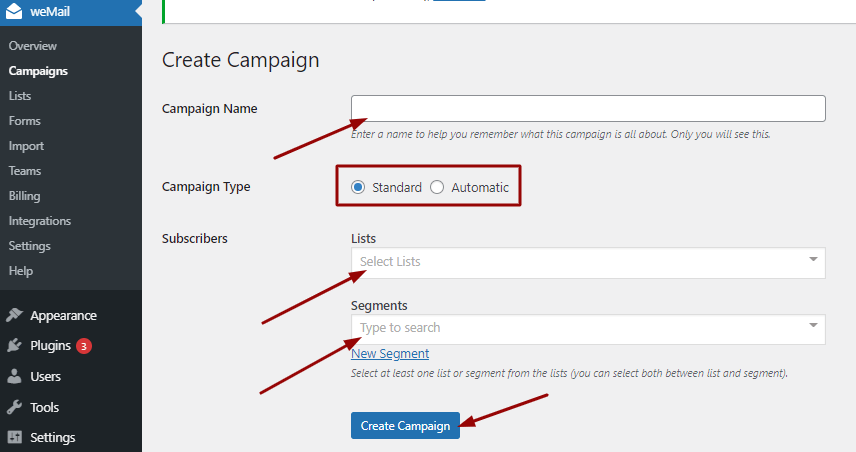Open the Integrations submenu item
856x452 pixels.
pos(40,221)
